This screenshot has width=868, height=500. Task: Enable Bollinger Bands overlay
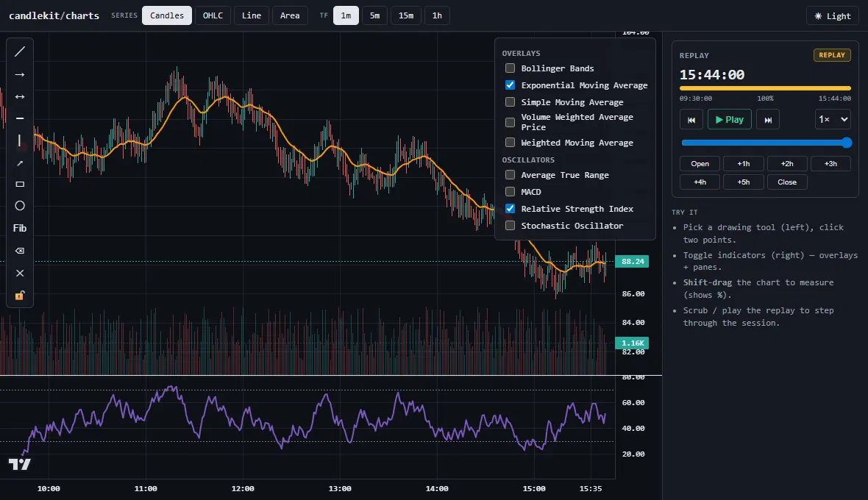pos(510,68)
